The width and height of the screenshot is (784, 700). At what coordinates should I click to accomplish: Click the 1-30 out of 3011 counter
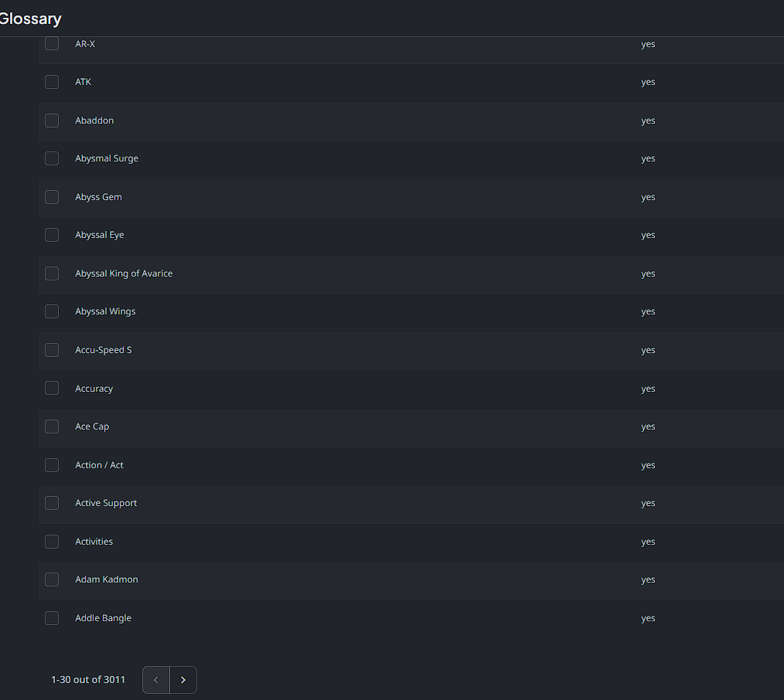[88, 680]
